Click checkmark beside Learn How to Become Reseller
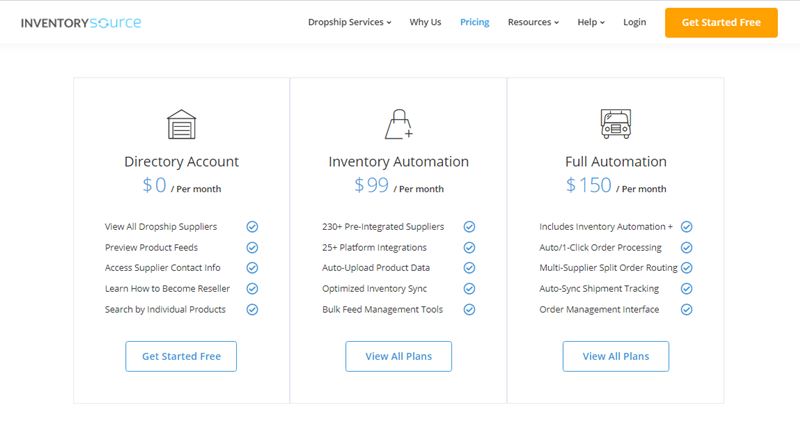Viewport: 800px width, 430px height. [x=252, y=289]
